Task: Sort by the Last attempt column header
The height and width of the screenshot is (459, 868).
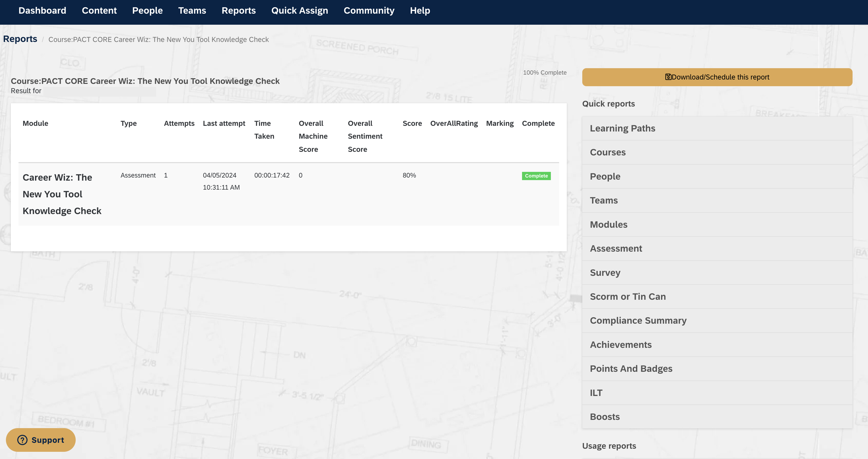Action: click(224, 123)
